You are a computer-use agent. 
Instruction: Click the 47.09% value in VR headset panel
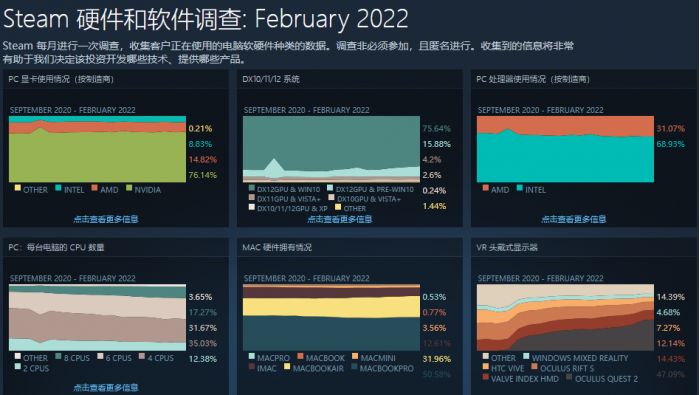coord(671,374)
